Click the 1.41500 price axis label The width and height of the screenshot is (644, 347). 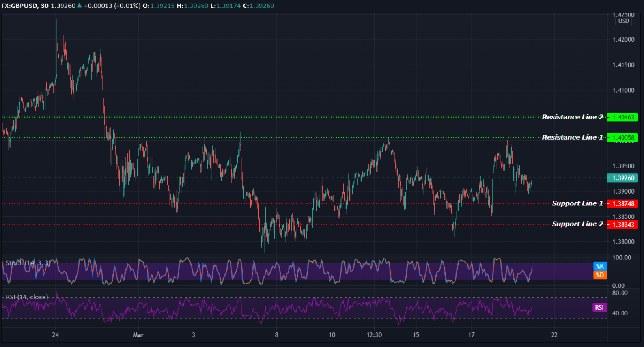tap(623, 65)
